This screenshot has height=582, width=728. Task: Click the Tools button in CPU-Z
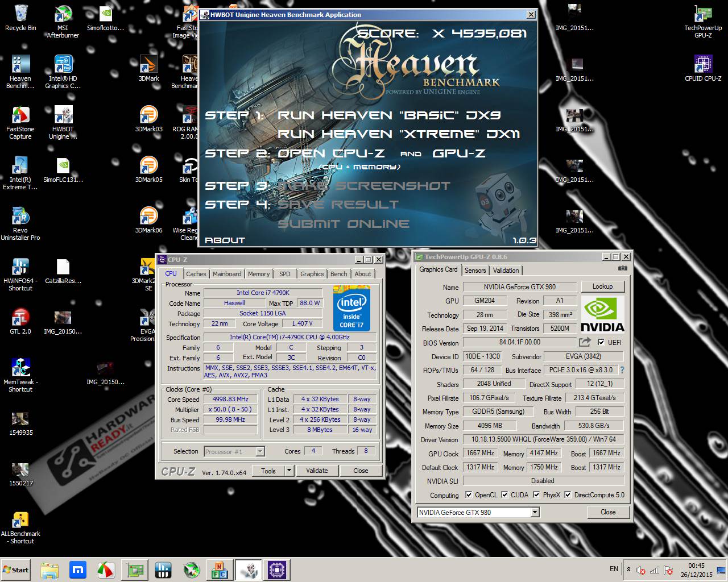(268, 471)
